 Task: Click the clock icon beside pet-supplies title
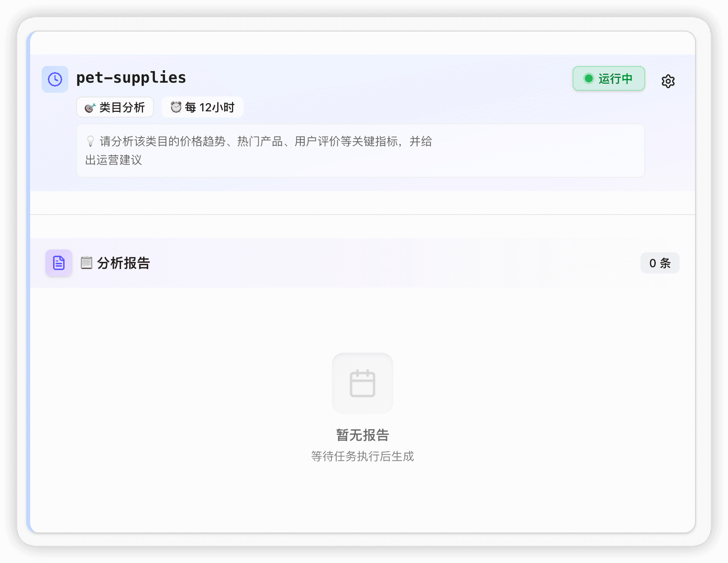pos(55,78)
